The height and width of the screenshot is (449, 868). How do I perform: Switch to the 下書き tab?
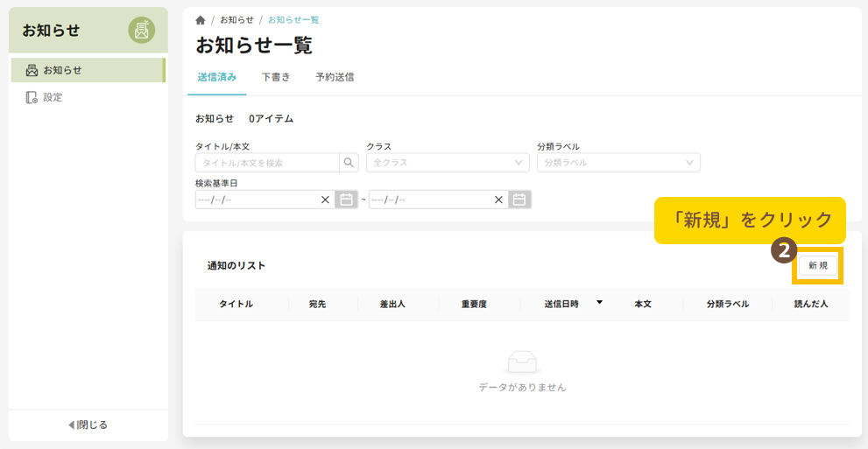point(276,77)
